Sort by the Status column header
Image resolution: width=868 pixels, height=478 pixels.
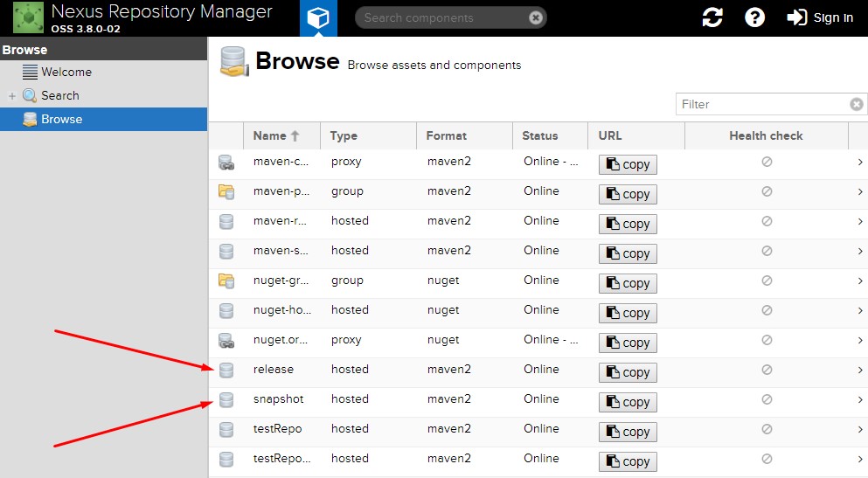pyautogui.click(x=550, y=135)
